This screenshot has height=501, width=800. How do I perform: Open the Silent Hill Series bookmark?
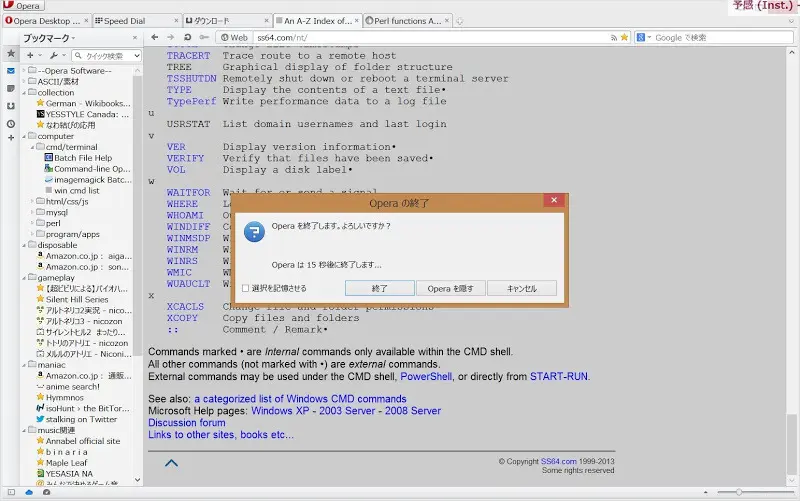(x=72, y=299)
